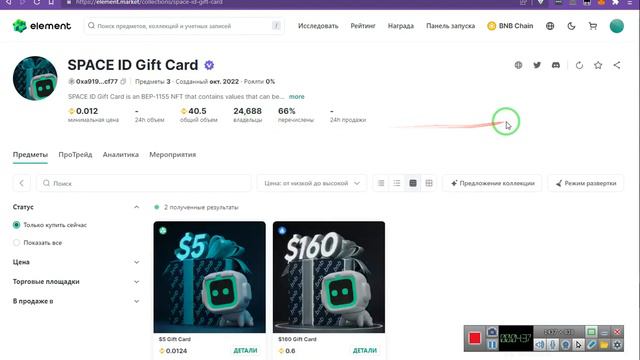Open the recorder output folder icon
The height and width of the screenshot is (360, 640).
(604, 345)
